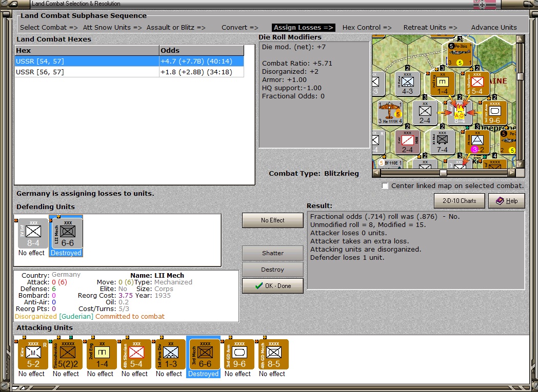Select the 3rd GD Arm 9-6 unit
The image size is (538, 392).
tap(239, 354)
